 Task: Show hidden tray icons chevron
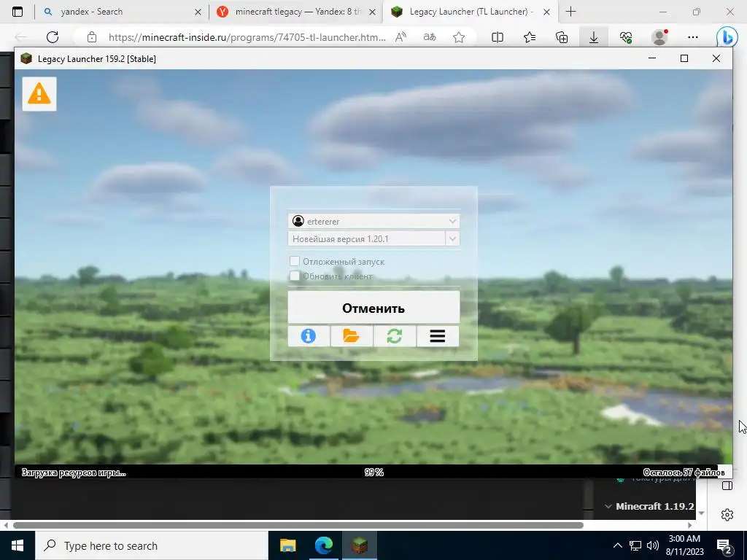(617, 545)
